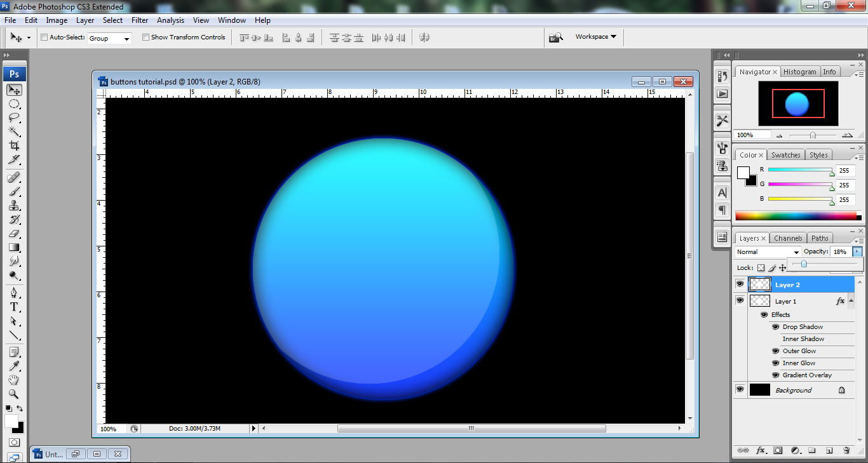
Task: Open the Filter menu
Action: (x=139, y=20)
